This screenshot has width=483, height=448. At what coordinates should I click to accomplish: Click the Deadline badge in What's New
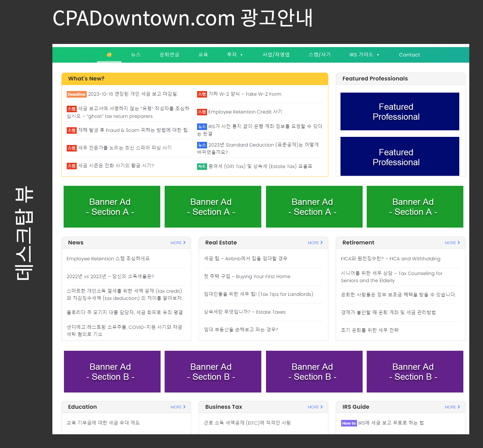[76, 94]
